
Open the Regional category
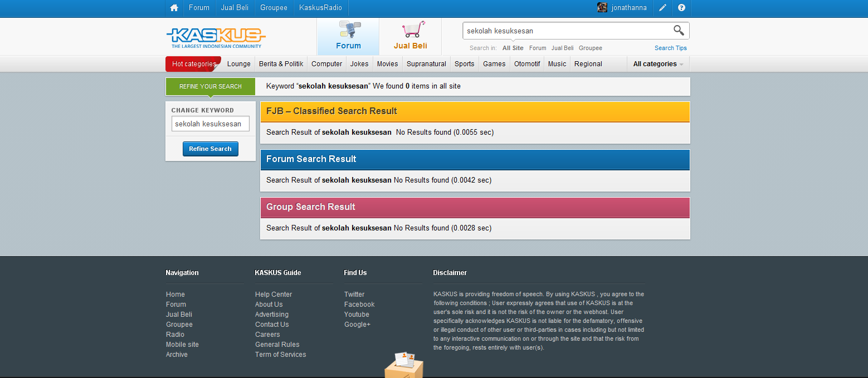pyautogui.click(x=588, y=64)
